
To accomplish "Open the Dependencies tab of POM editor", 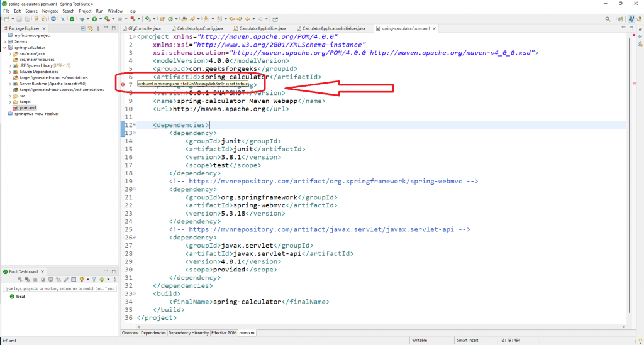I will click(153, 333).
